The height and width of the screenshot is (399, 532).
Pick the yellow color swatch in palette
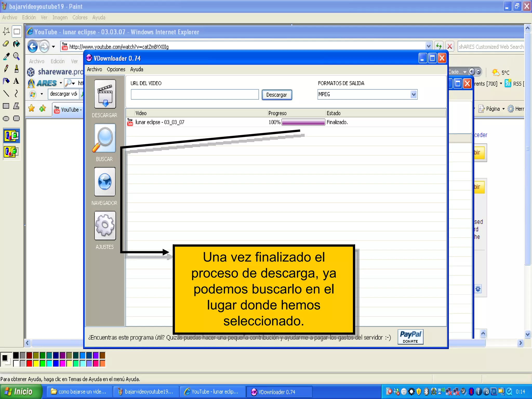36,363
